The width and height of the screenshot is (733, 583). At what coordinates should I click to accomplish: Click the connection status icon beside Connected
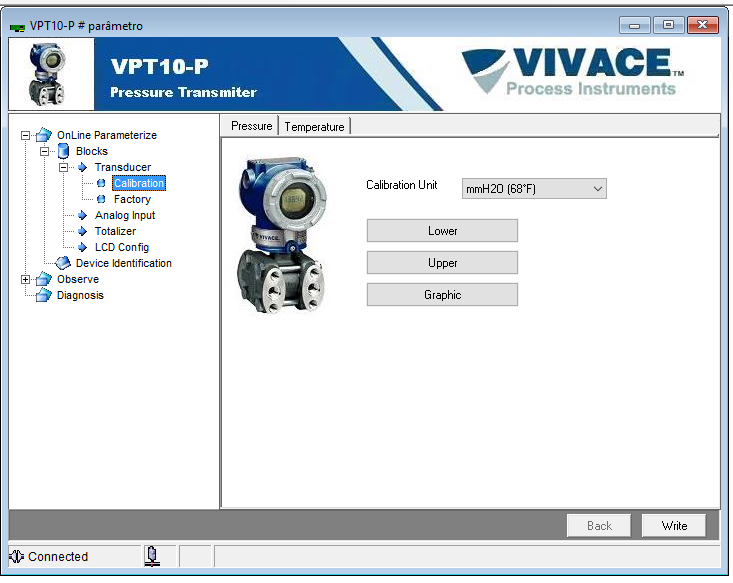pos(16,556)
